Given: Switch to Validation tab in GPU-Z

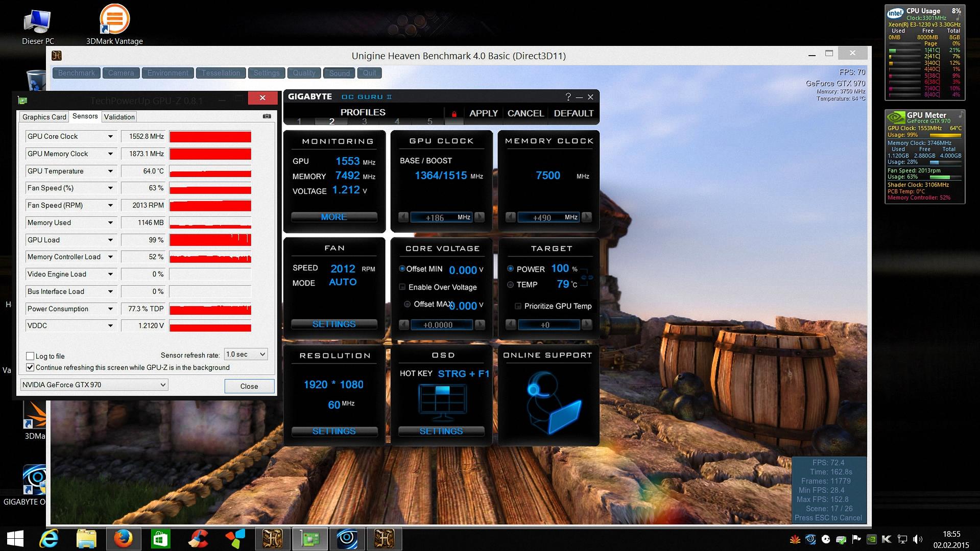Looking at the screenshot, I should click(119, 117).
